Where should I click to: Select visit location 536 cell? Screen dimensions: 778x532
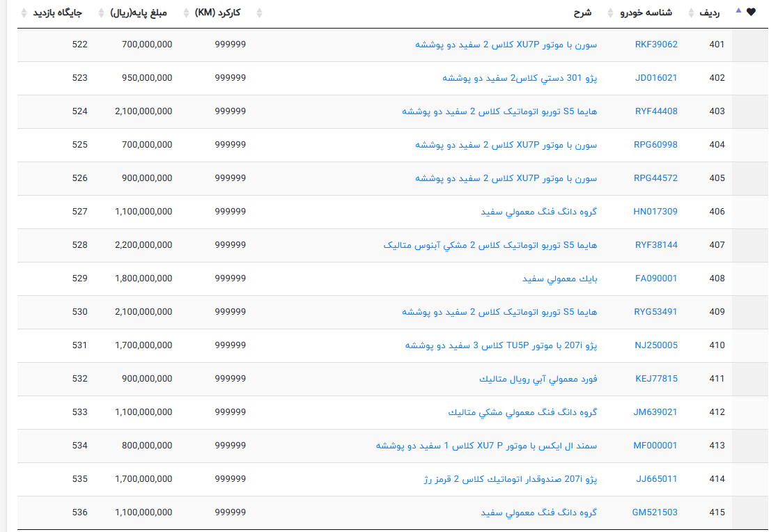(80, 512)
